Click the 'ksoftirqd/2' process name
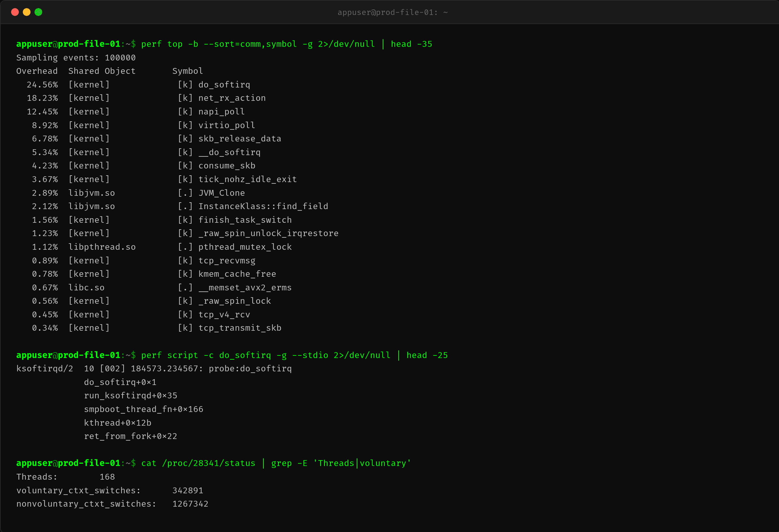 (45, 368)
